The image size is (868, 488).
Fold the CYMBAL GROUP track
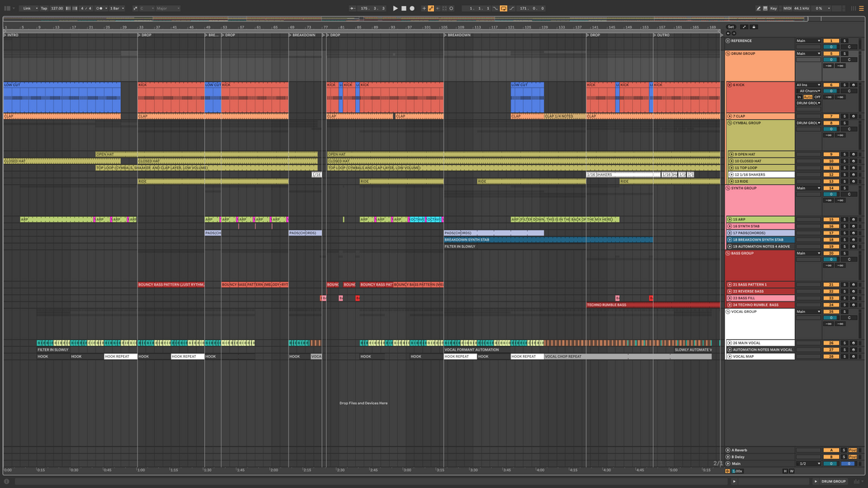(729, 123)
